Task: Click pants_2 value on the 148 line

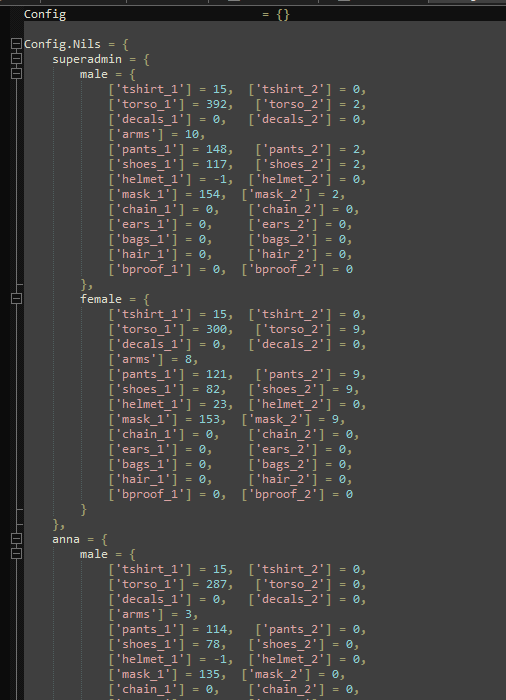Action: (x=356, y=150)
